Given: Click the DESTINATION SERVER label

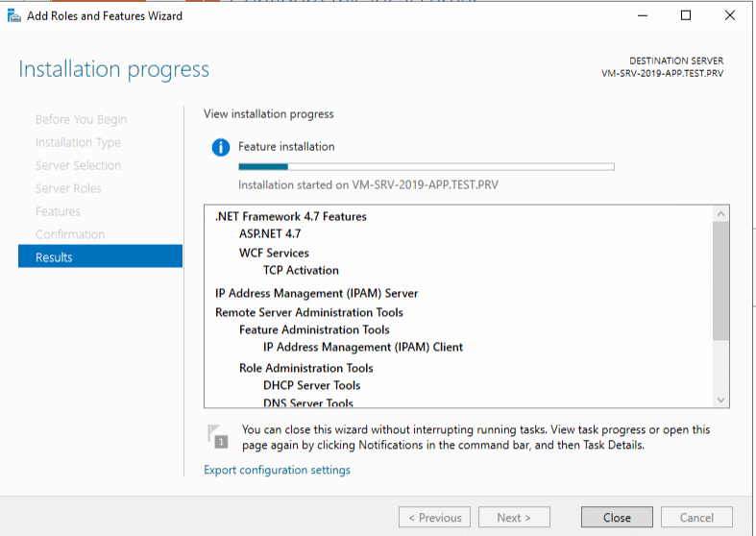Looking at the screenshot, I should (x=676, y=61).
